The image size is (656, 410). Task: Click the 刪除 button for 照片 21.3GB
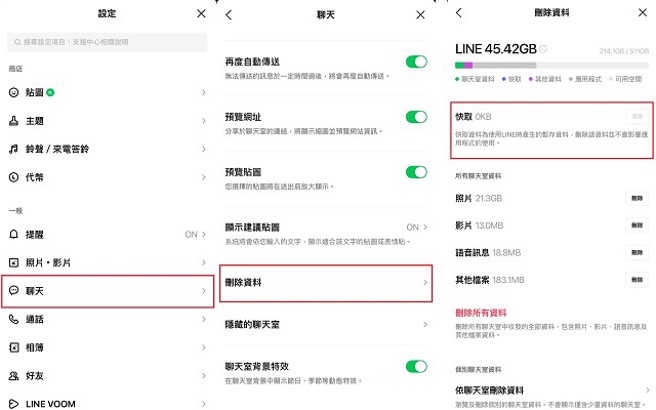coord(637,198)
